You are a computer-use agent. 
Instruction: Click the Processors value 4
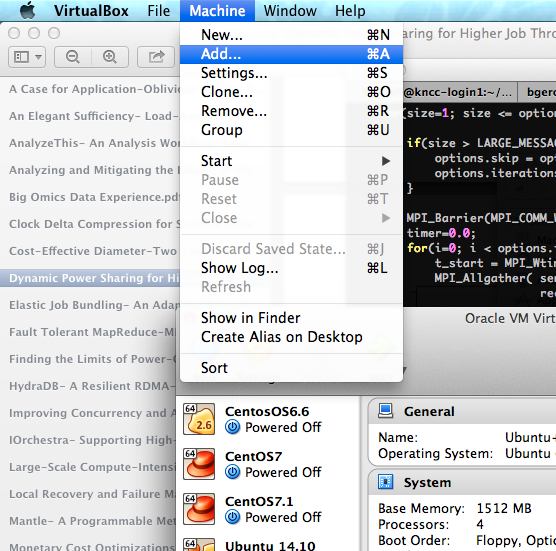[480, 524]
